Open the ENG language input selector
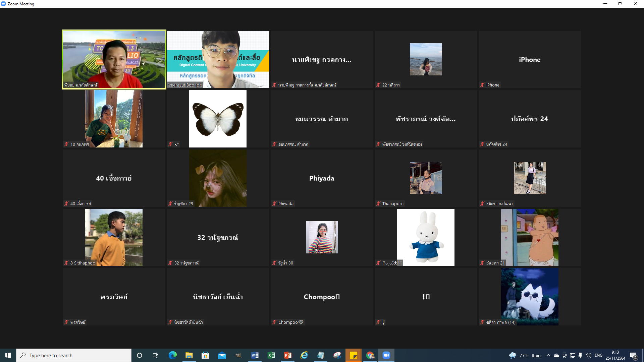Viewport: 644px width, 362px height. click(598, 355)
